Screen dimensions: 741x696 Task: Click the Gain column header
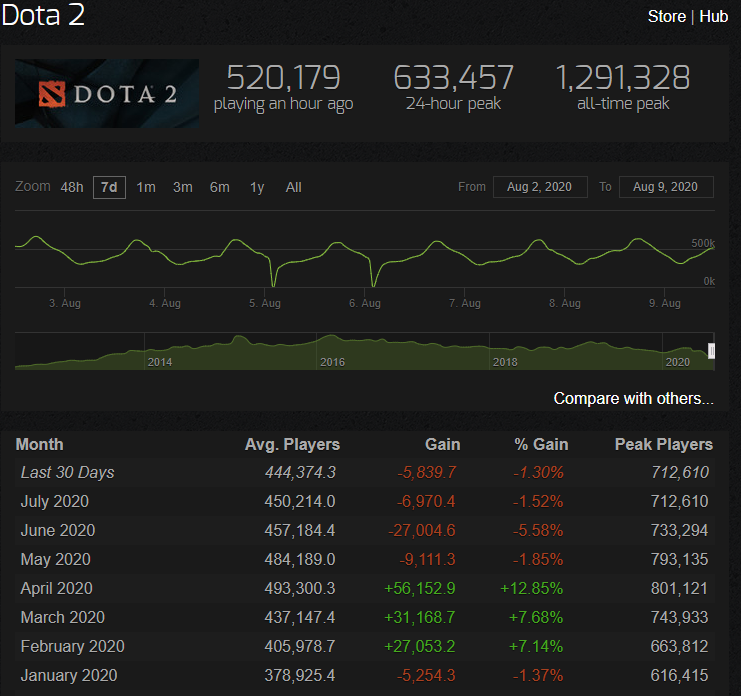tap(443, 445)
